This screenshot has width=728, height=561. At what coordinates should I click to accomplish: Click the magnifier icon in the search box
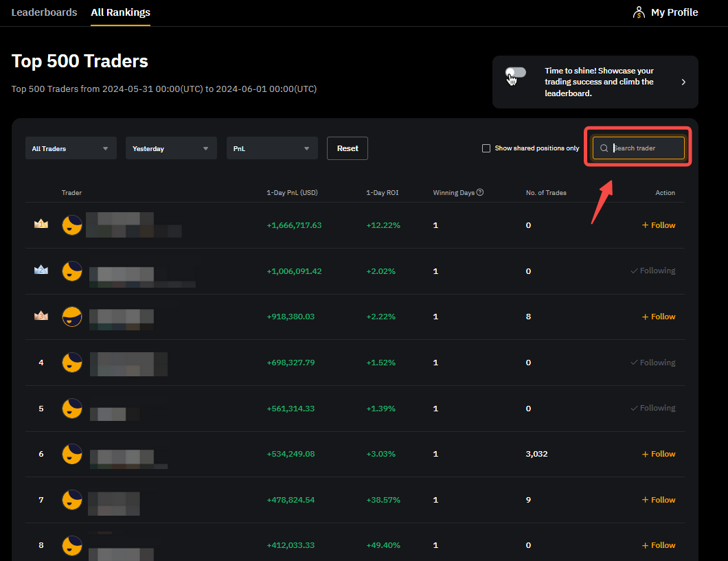[604, 148]
